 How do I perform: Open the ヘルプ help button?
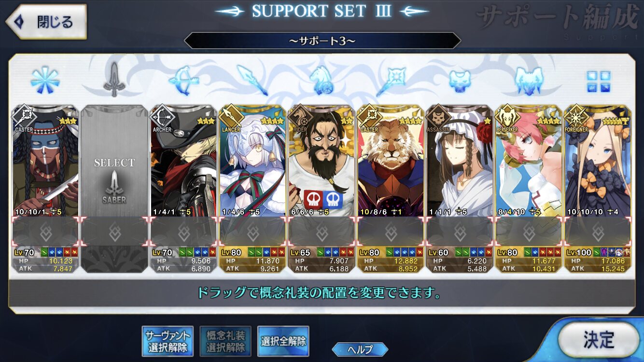coord(360,349)
